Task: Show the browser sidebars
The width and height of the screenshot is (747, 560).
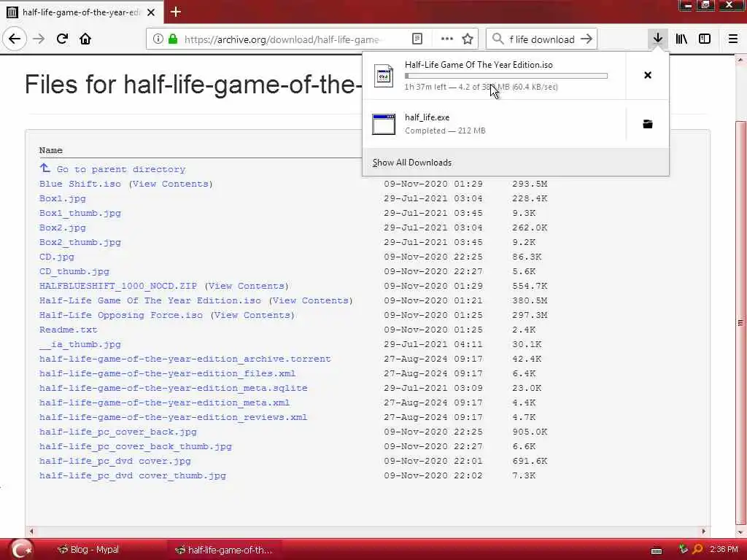Action: 705,39
